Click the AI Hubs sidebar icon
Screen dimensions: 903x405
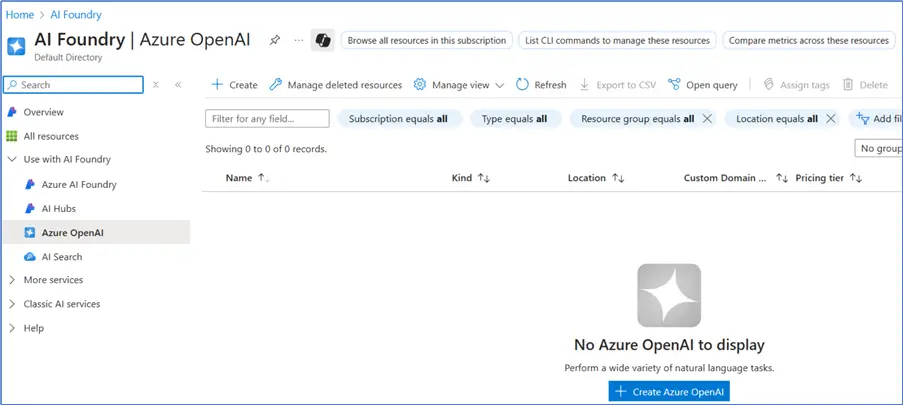pos(30,209)
